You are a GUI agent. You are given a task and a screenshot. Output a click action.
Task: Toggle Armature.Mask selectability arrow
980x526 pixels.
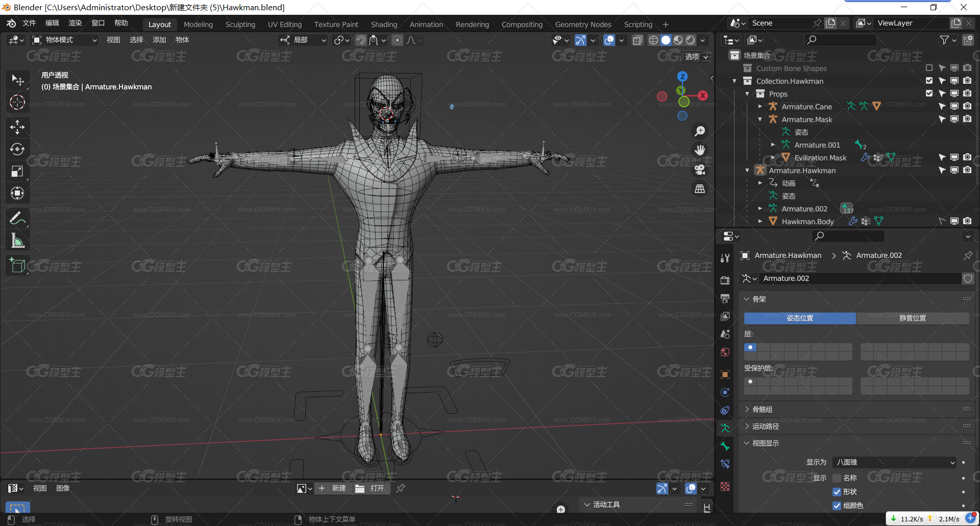(942, 119)
